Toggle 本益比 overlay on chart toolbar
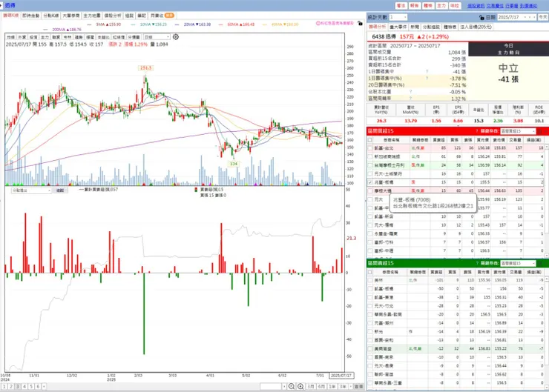This screenshot has height=392, width=549. pos(104,37)
